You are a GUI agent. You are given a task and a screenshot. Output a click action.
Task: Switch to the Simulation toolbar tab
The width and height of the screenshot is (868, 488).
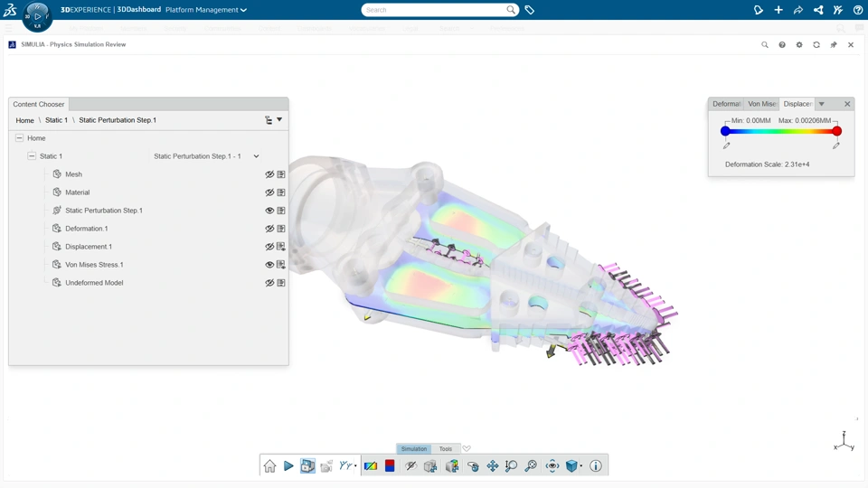(413, 449)
